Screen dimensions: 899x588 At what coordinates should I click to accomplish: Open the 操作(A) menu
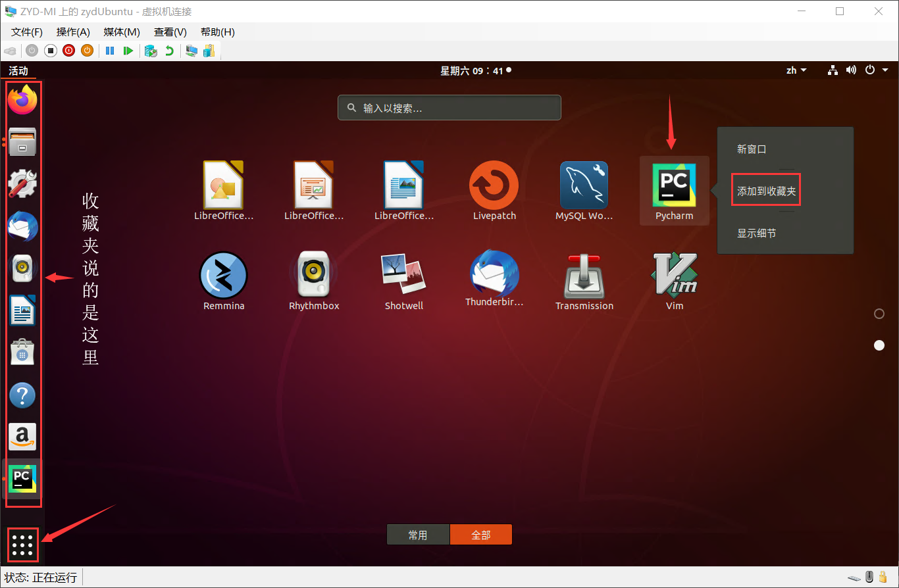(x=73, y=32)
